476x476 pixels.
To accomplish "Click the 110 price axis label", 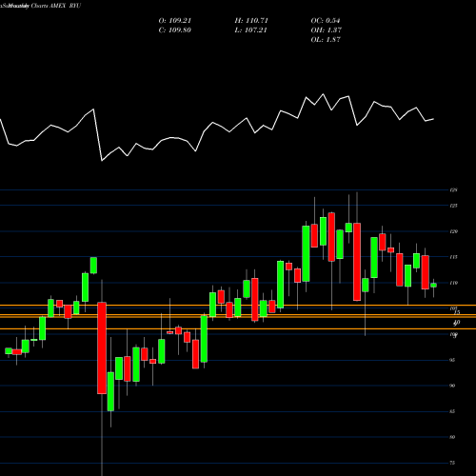I will pyautogui.click(x=453, y=283).
